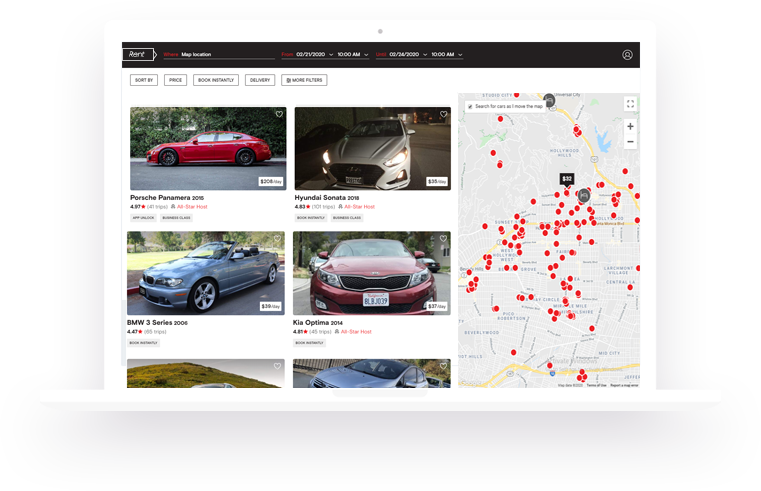Viewport: 761px width, 491px height.
Task: Click the Rent logo
Action: 136,55
